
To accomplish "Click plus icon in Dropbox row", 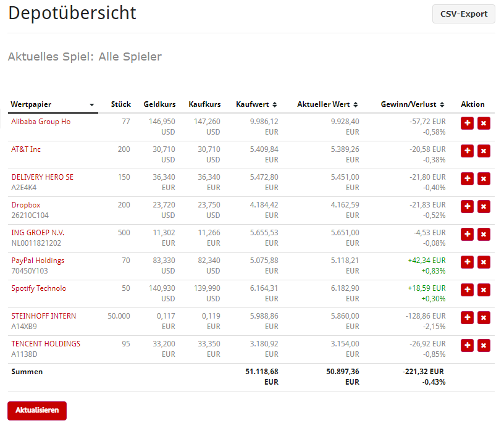I will [467, 207].
